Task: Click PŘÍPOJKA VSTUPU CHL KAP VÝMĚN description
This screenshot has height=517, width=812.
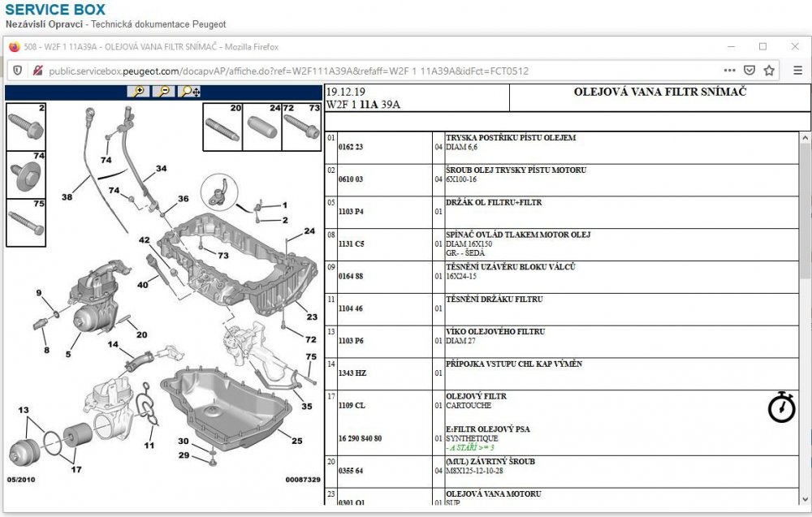Action: 514,364
